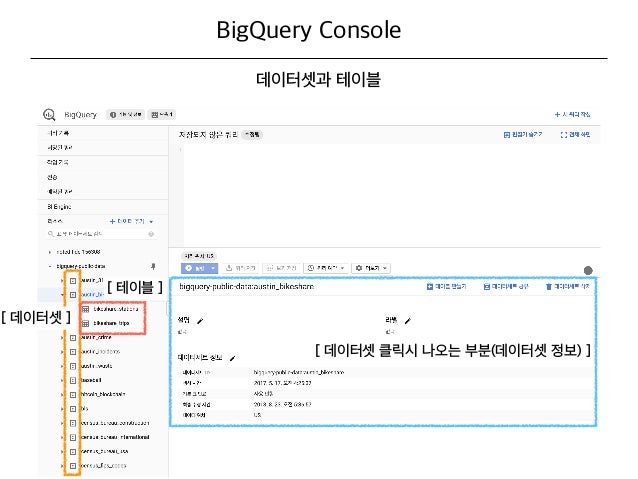
Task: Open job history in the sidebar
Action: [57, 162]
